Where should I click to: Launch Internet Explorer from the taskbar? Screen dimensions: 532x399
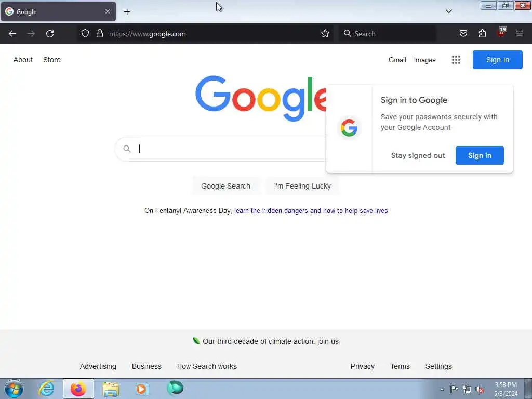[46, 389]
